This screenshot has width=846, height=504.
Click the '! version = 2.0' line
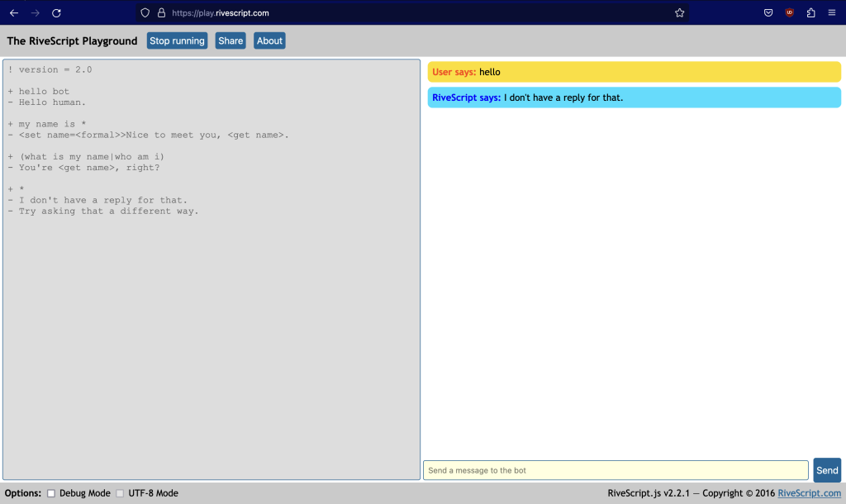pyautogui.click(x=50, y=69)
